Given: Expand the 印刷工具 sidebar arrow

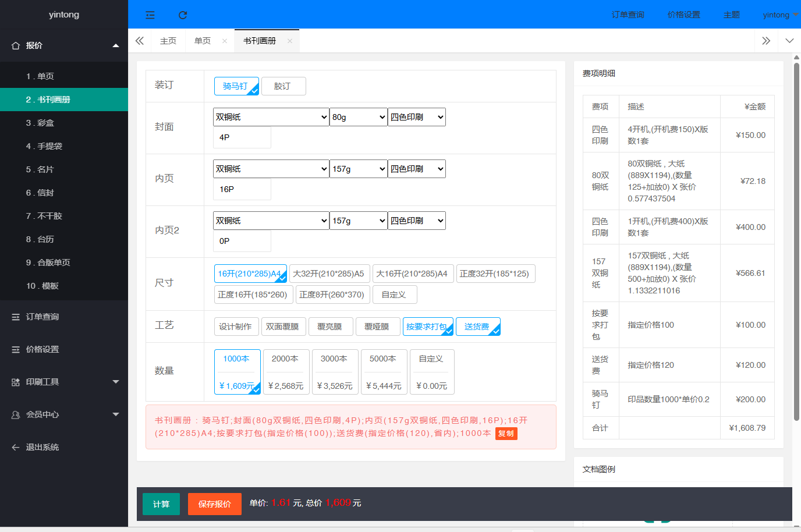Looking at the screenshot, I should click(116, 382).
